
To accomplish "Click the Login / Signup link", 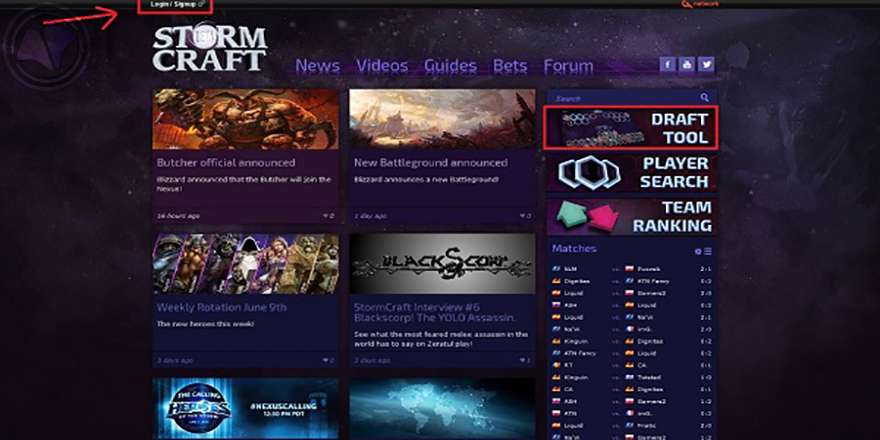I will 175,4.
